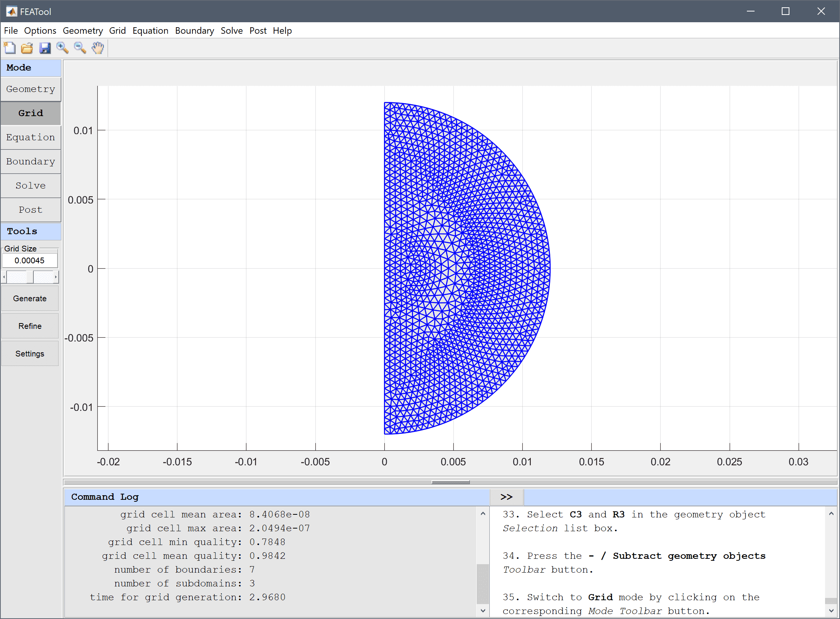Click the Tools panel header
Screen dimensions: 840x619
pyautogui.click(x=31, y=231)
